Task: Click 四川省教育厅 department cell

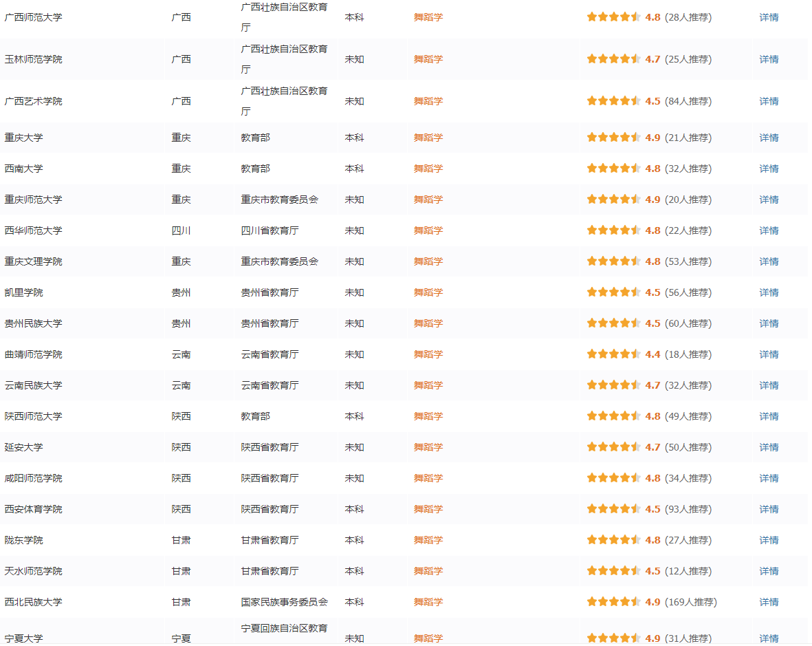Action: [x=270, y=230]
